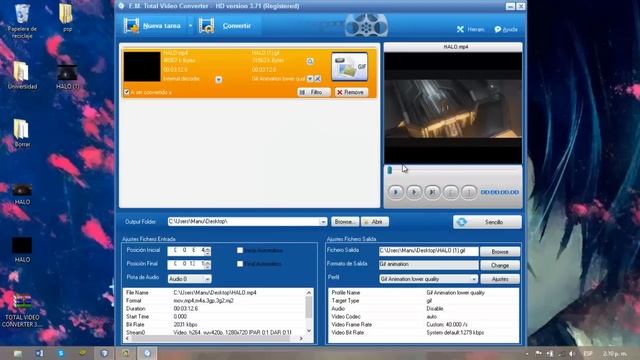Viewport: 640px width, 360px height.
Task: Click down arrow of file info scrollbar
Action: (309, 331)
